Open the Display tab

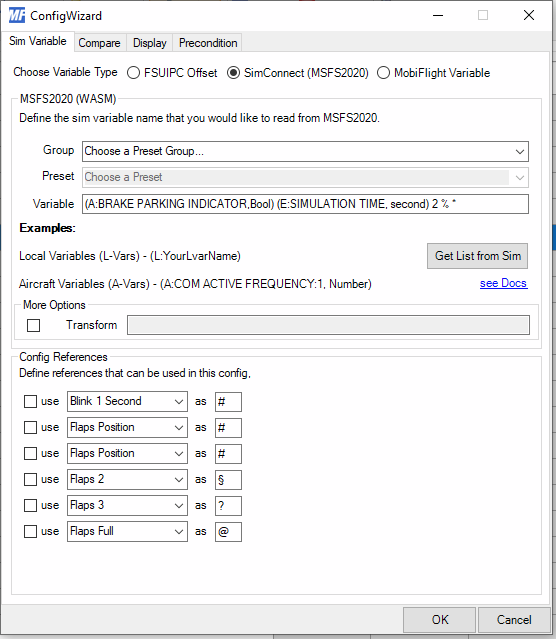click(x=150, y=43)
